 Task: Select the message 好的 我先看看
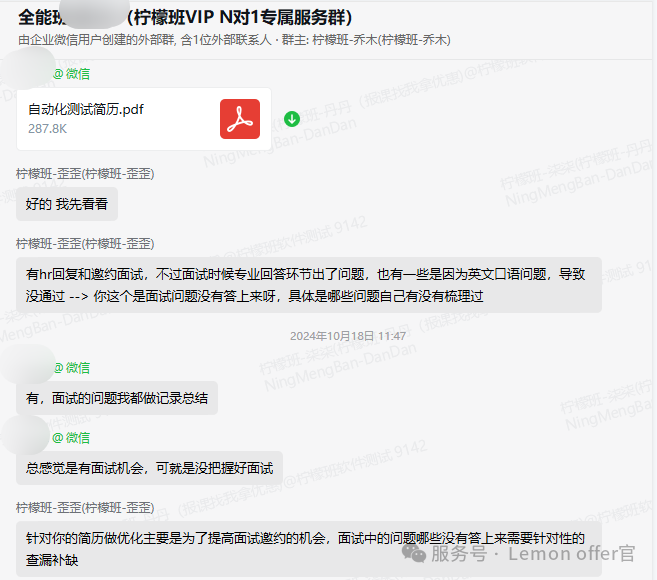[x=67, y=204]
